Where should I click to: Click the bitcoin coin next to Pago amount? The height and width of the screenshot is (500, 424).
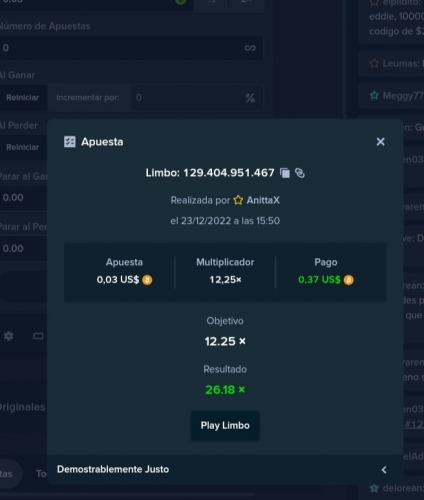(349, 280)
